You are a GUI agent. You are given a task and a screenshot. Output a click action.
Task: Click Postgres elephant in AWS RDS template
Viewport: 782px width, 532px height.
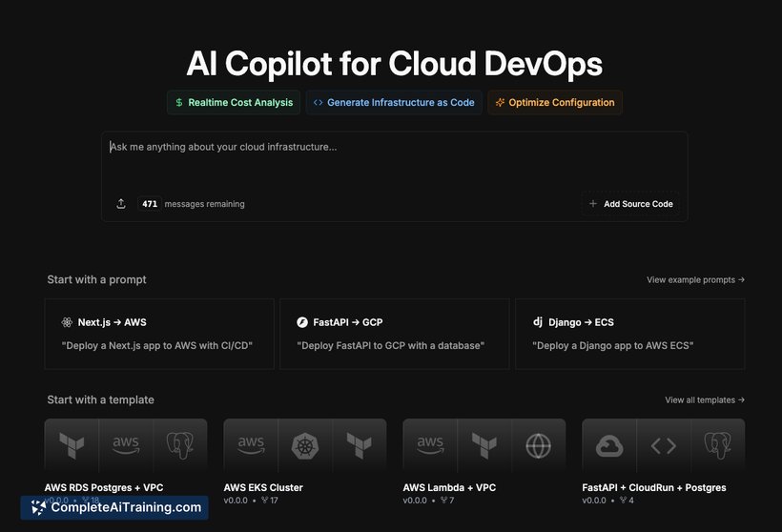(180, 445)
